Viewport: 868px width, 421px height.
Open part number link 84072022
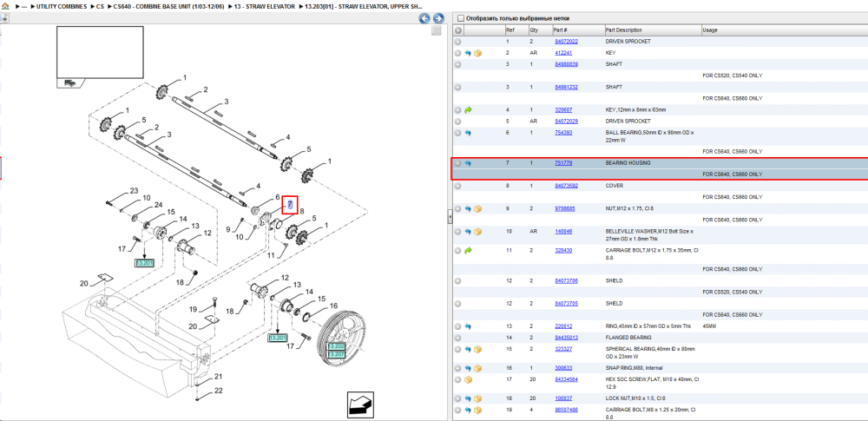(566, 42)
